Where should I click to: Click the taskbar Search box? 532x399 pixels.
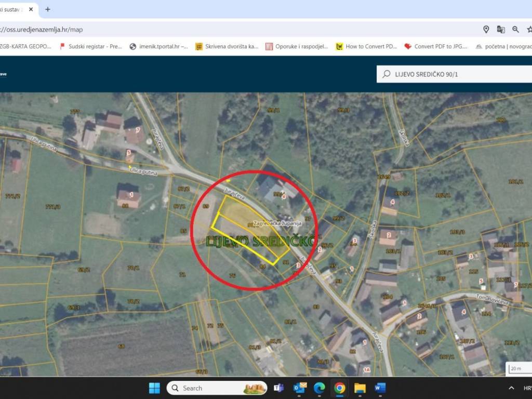click(217, 388)
